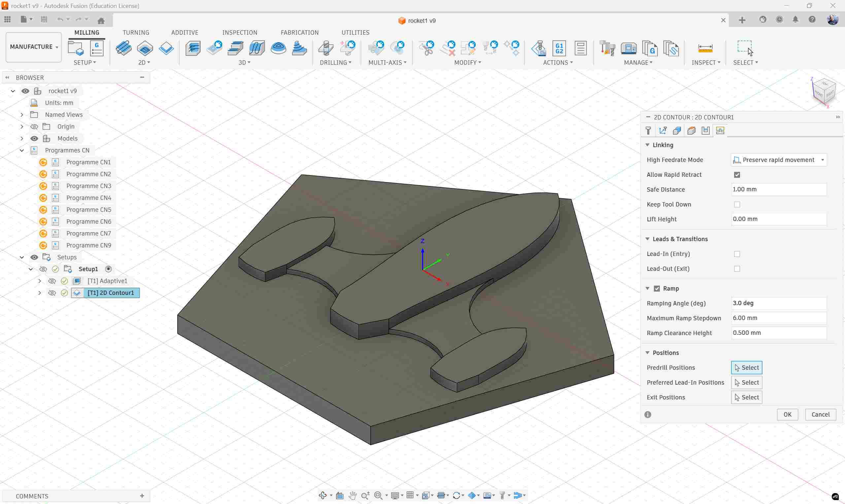
Task: Click the Drill operation icon
Action: [x=326, y=48]
